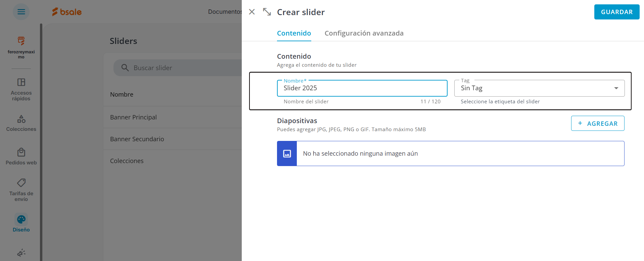The image size is (644, 261).
Task: Add a slide with AGREGAR
Action: [598, 123]
